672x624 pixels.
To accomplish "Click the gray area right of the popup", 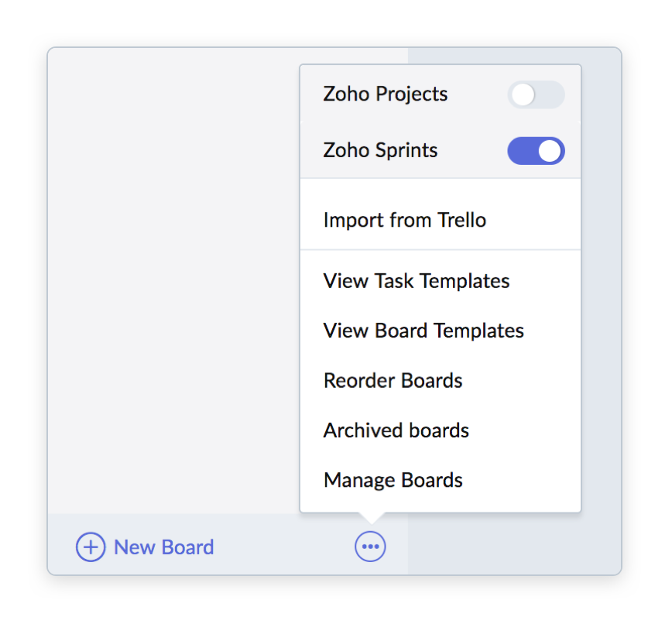I will [x=601, y=310].
